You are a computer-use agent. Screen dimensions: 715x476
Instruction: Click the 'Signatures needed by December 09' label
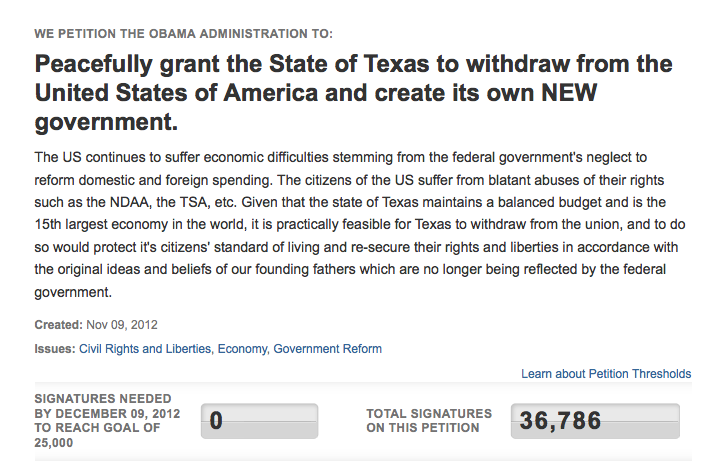point(107,420)
